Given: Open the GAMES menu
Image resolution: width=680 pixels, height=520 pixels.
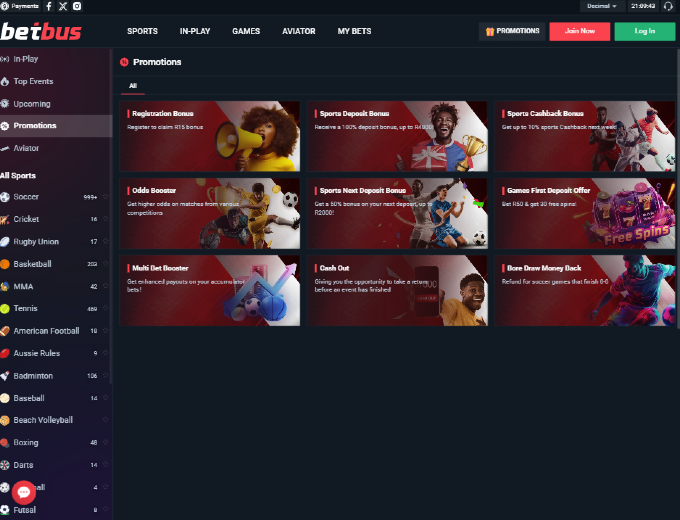Looking at the screenshot, I should [x=246, y=31].
